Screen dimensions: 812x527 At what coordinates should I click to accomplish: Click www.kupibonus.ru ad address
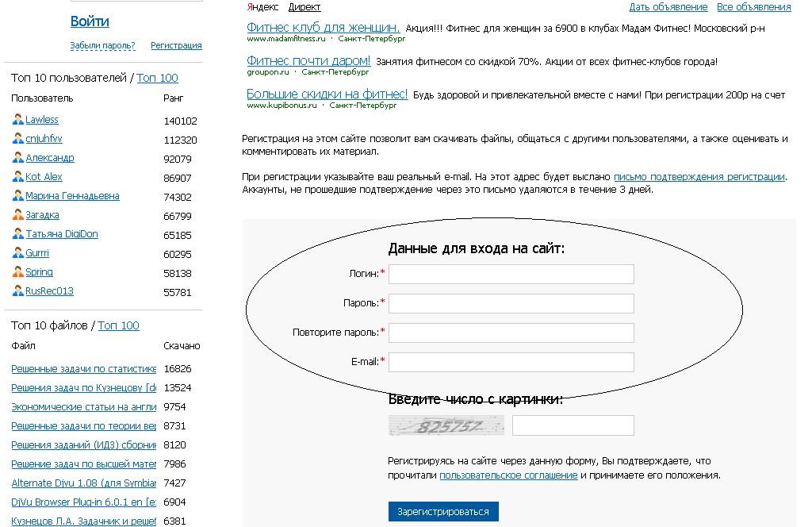pyautogui.click(x=282, y=106)
